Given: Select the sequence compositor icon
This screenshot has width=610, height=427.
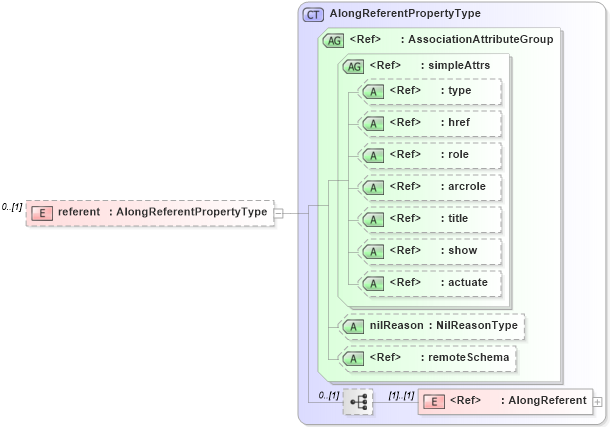Looking at the screenshot, I should tap(358, 402).
